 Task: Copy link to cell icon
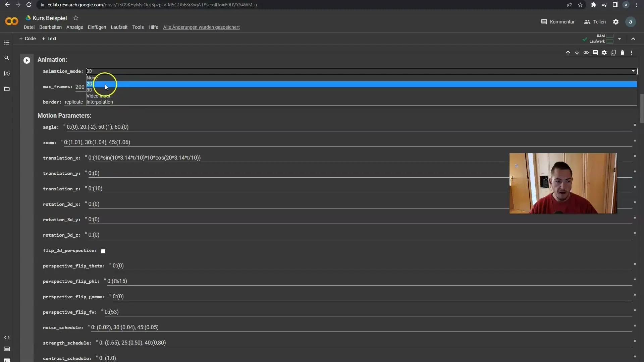pyautogui.click(x=586, y=53)
